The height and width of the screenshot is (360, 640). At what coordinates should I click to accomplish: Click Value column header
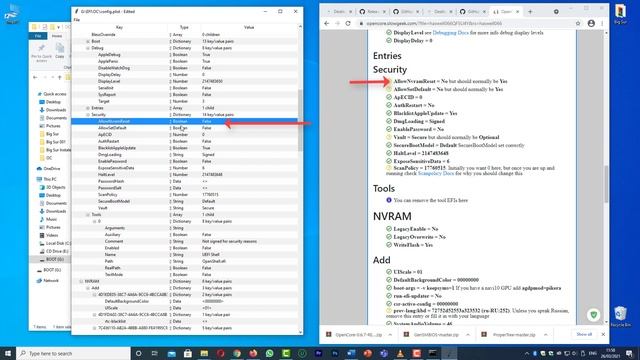click(249, 27)
